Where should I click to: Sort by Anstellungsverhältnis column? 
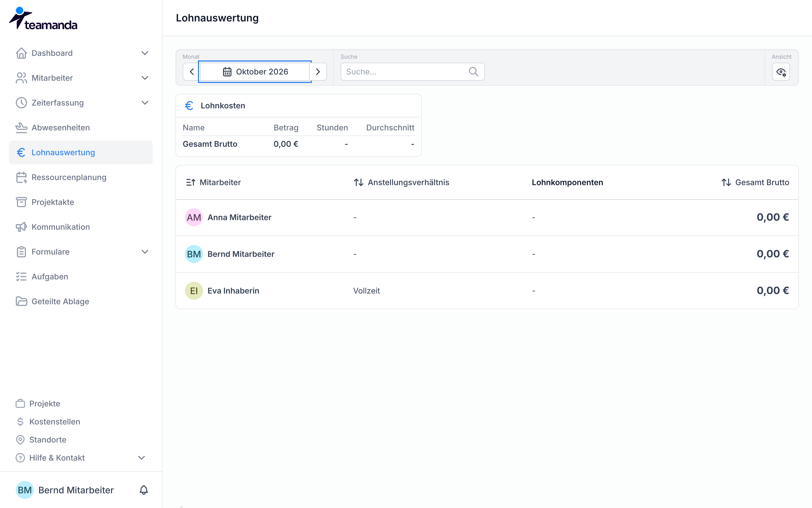[x=401, y=182]
